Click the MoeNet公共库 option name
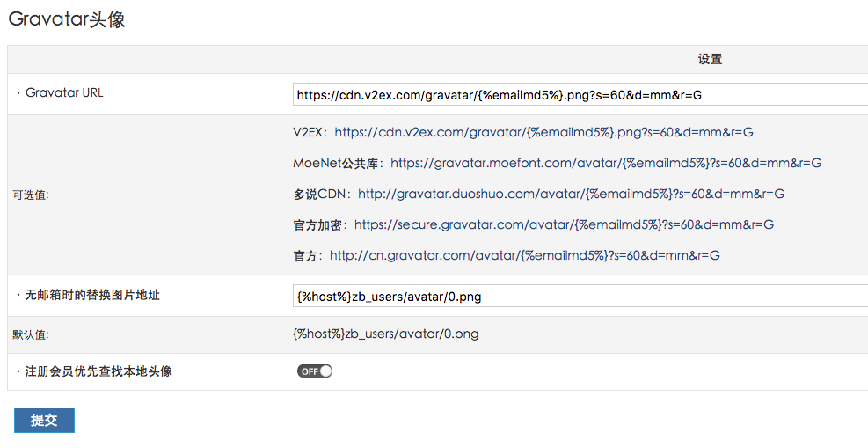 coord(337,163)
